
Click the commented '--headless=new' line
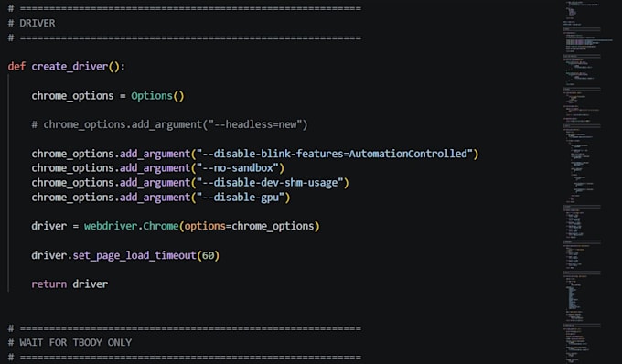pyautogui.click(x=169, y=125)
